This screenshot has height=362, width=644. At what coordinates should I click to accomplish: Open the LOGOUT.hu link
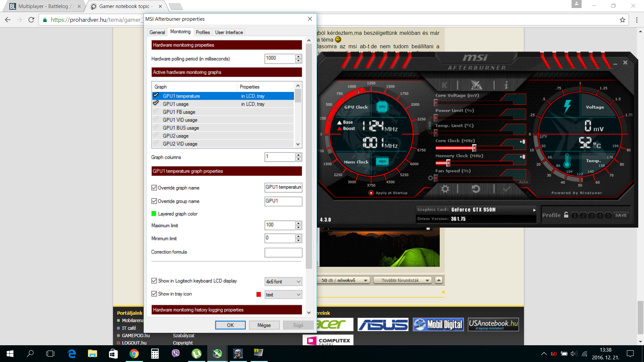tap(134, 343)
